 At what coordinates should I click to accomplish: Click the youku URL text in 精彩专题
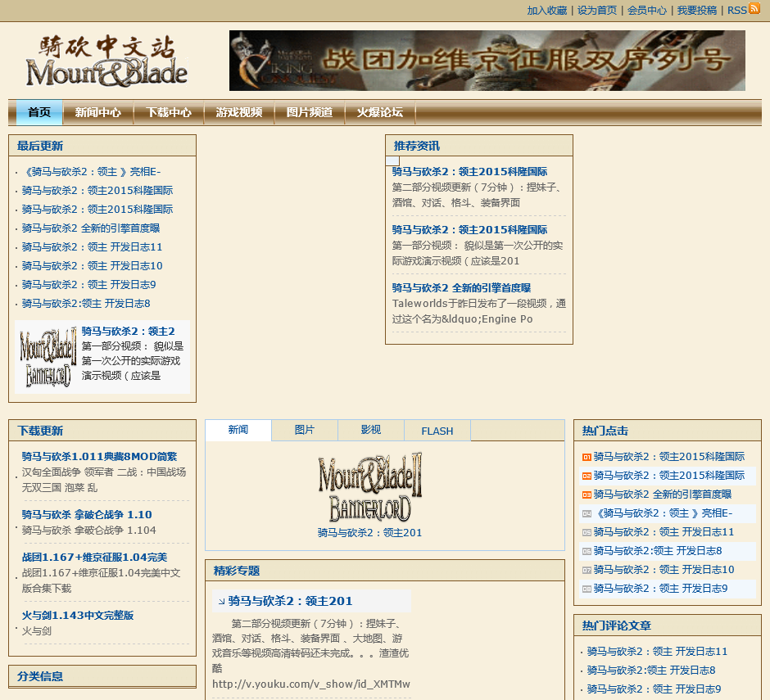coord(311,684)
